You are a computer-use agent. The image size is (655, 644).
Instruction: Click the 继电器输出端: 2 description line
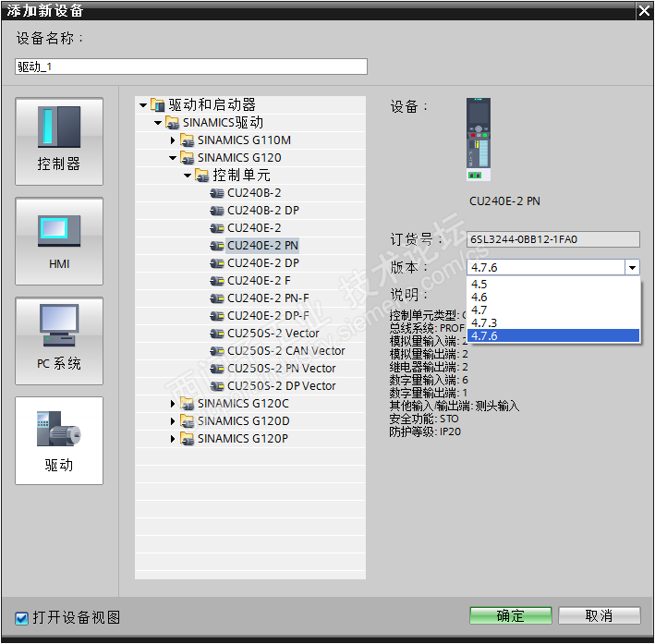(x=429, y=367)
